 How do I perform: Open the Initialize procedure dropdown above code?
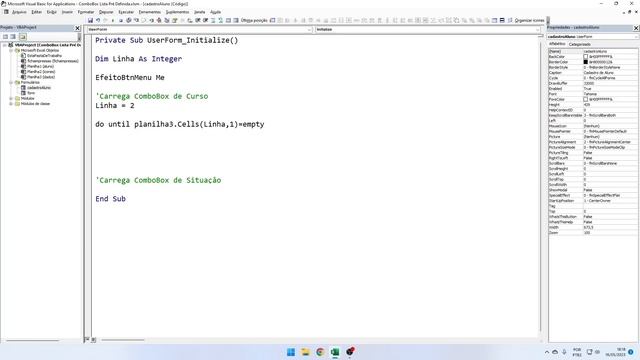[x=428, y=30]
